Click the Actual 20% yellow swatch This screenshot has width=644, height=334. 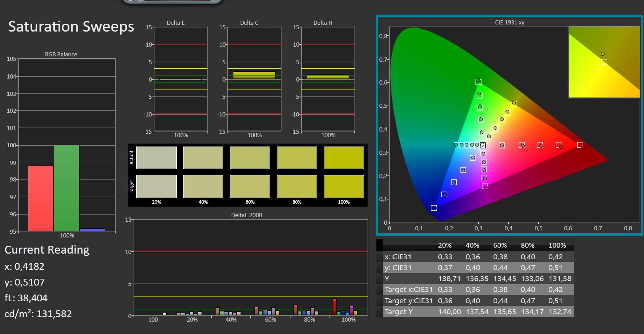tap(156, 158)
